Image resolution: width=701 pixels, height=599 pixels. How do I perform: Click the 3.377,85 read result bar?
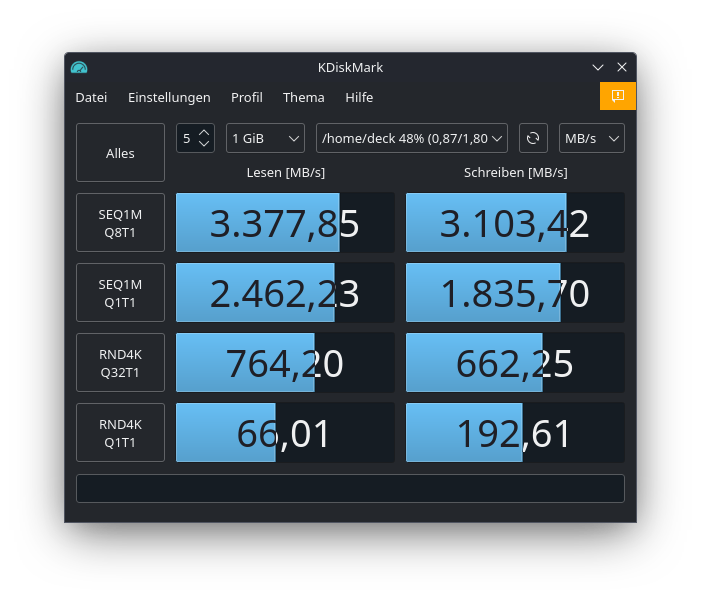coord(285,223)
